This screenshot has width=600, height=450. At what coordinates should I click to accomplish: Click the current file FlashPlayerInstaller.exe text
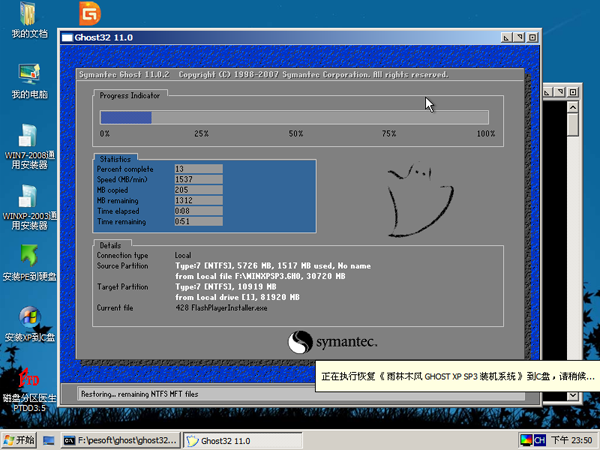point(221,308)
